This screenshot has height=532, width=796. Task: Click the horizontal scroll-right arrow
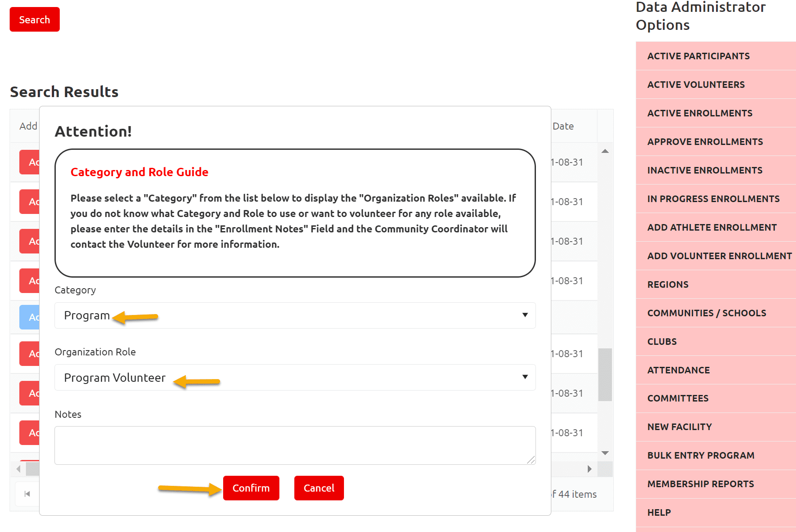pyautogui.click(x=590, y=469)
